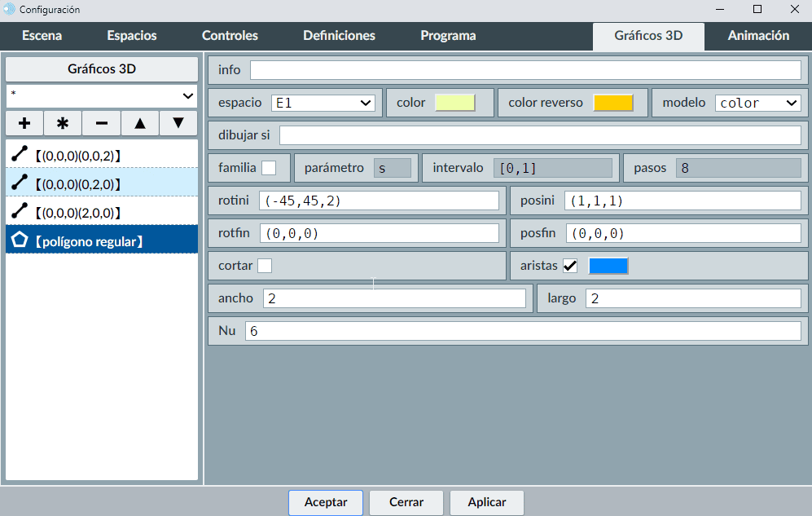Open the espacio E1 dropdown

pos(323,103)
